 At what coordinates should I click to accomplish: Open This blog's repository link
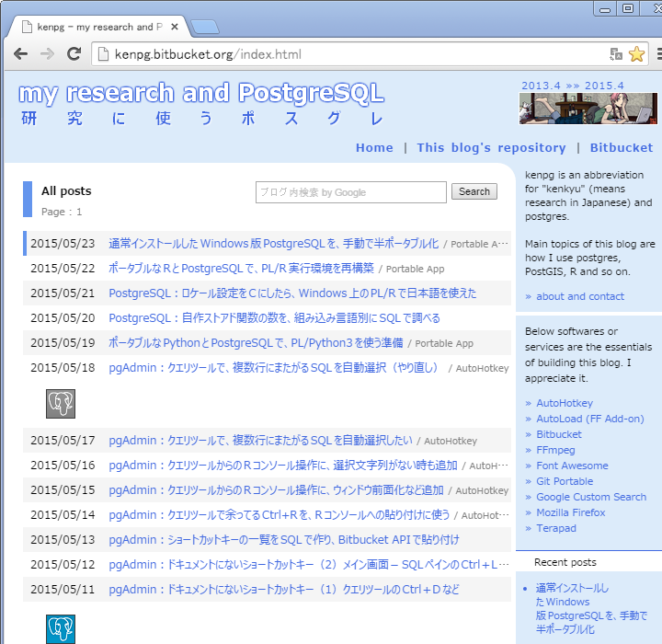point(491,147)
